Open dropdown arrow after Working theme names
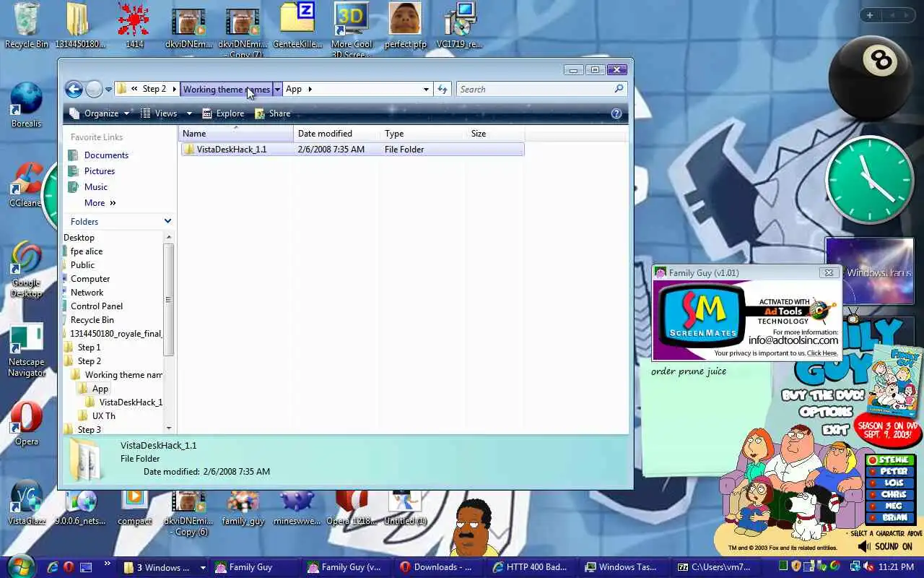 (x=277, y=89)
